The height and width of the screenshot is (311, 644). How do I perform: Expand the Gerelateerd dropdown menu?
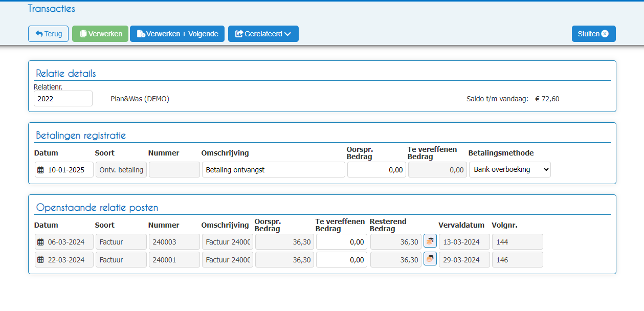pos(263,34)
